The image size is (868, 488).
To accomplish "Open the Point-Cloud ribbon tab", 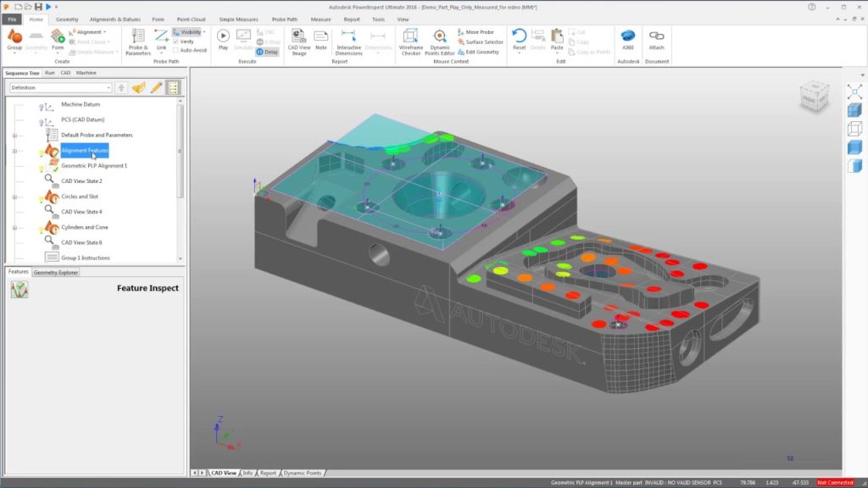I will click(192, 19).
